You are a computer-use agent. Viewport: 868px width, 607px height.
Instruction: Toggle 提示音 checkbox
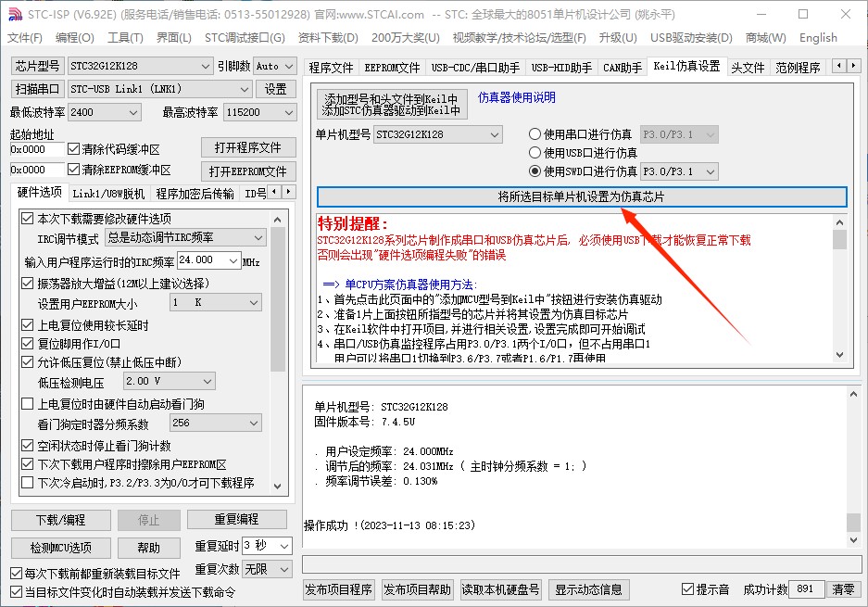pyautogui.click(x=687, y=589)
